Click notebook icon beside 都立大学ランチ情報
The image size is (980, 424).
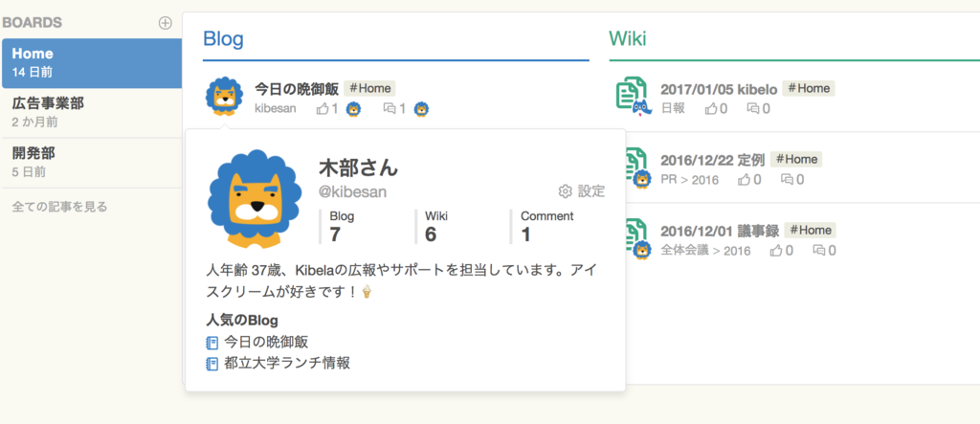tap(212, 364)
